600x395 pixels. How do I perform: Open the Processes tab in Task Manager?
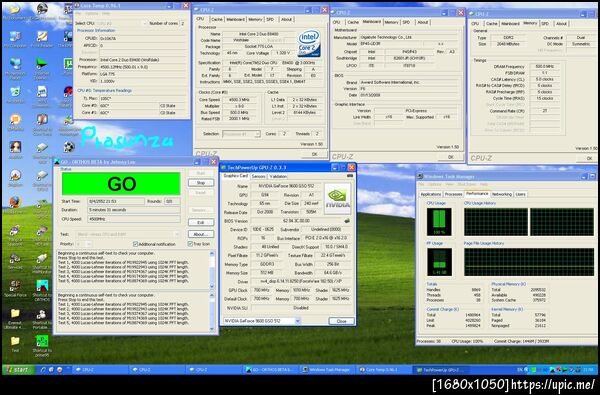click(x=453, y=194)
